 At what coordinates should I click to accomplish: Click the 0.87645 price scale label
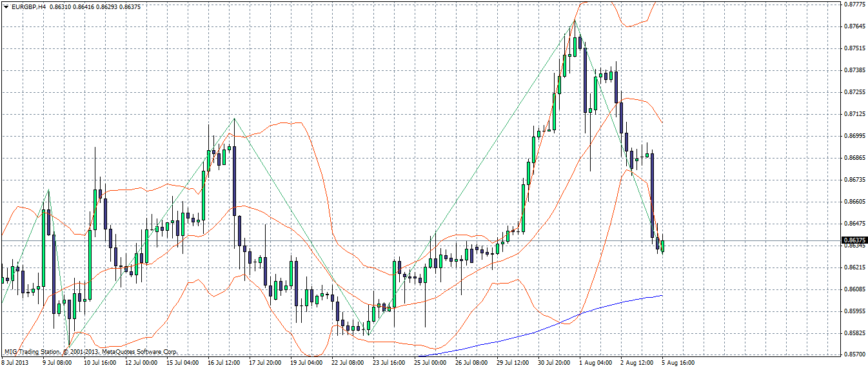pos(853,26)
